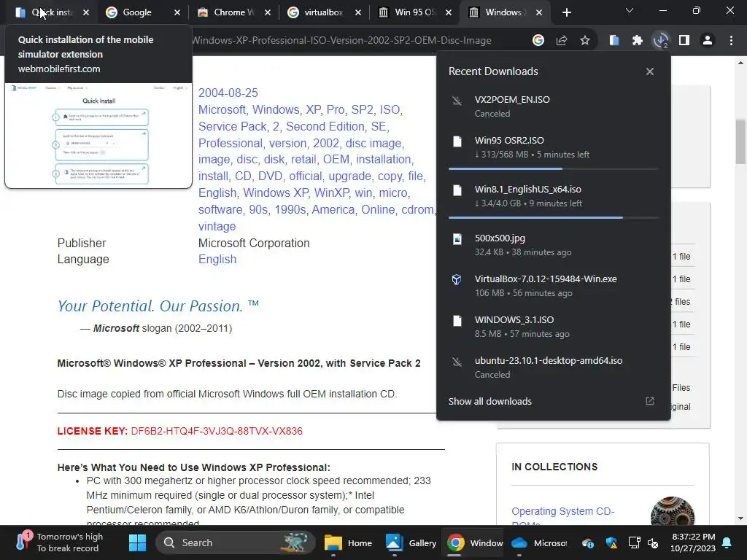Open the weather widget Tomorrow's high
The height and width of the screenshot is (560, 747).
tap(59, 542)
